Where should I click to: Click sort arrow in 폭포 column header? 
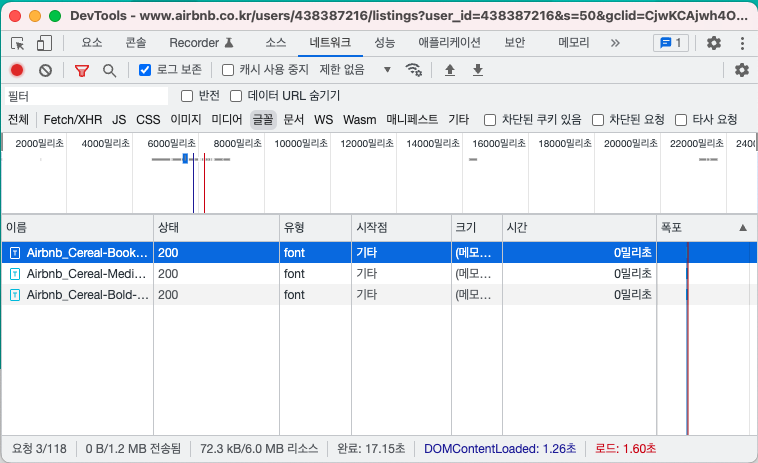(x=743, y=228)
